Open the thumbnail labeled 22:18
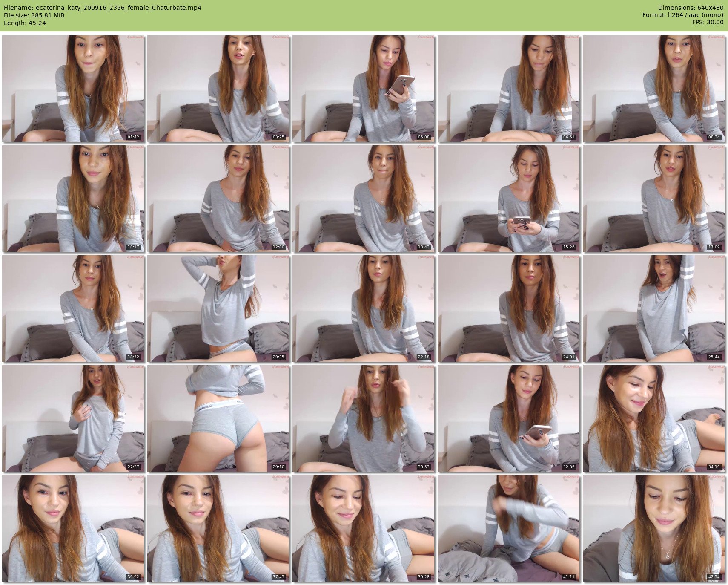Viewport: 728px width, 585px height. 364,308
